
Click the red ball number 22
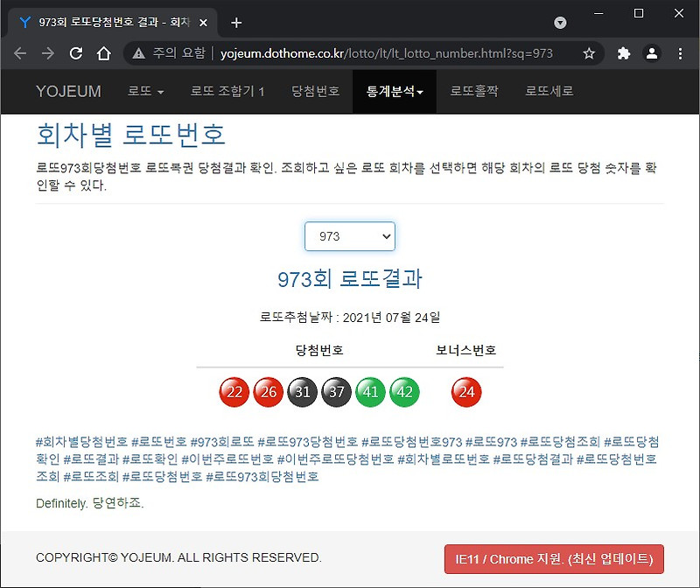[x=234, y=392]
